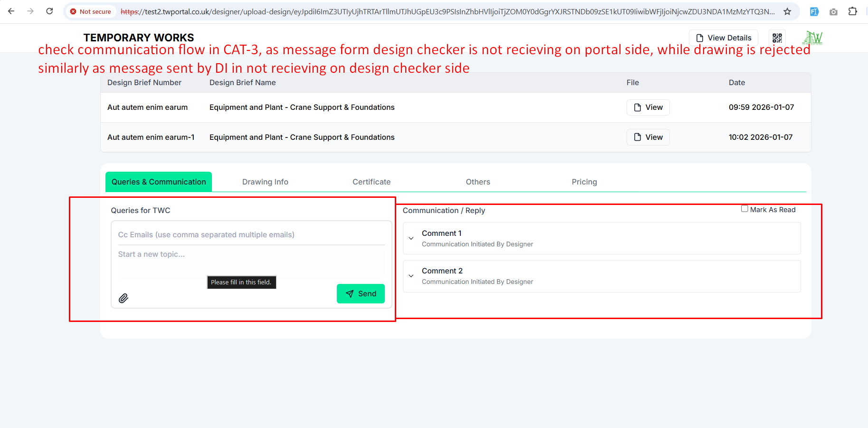The height and width of the screenshot is (428, 868).
Task: Open the QR code icon
Action: [777, 38]
